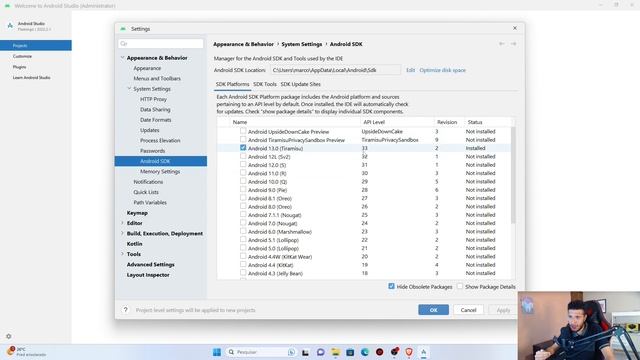
Task: Open Data Sharing settings
Action: tap(155, 109)
